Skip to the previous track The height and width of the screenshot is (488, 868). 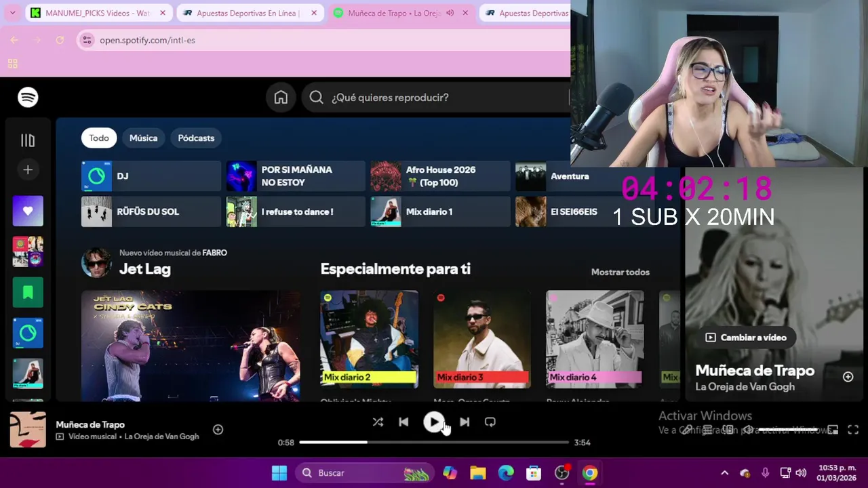click(x=403, y=422)
